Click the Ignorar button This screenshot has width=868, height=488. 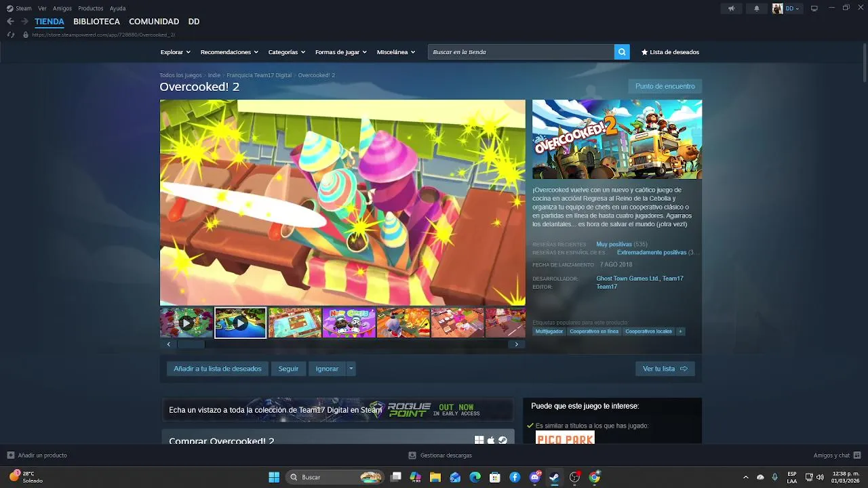(327, 369)
